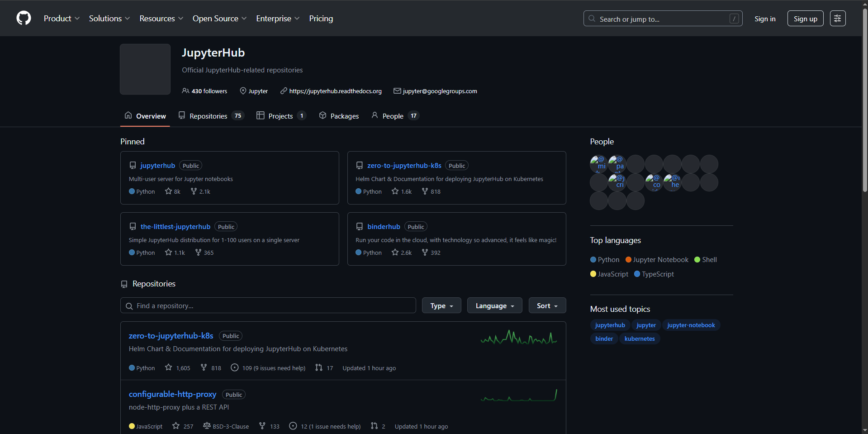Click the GitHub logo icon

(x=24, y=18)
